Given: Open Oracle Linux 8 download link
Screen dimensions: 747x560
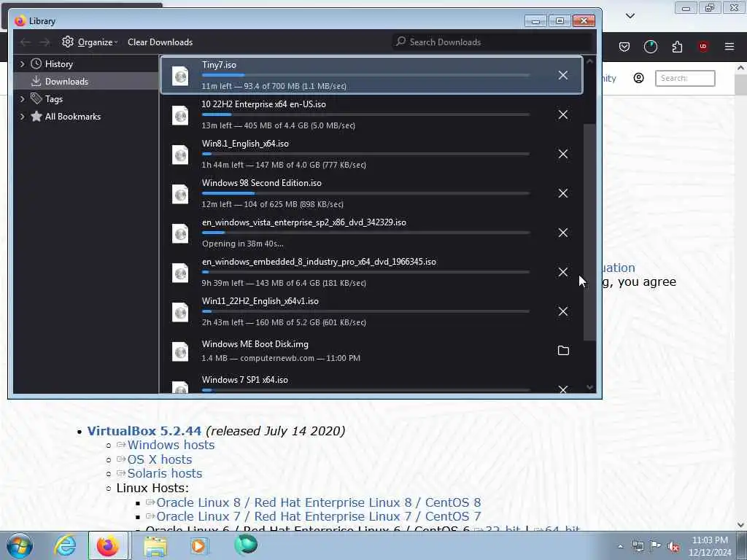Looking at the screenshot, I should click(318, 503).
